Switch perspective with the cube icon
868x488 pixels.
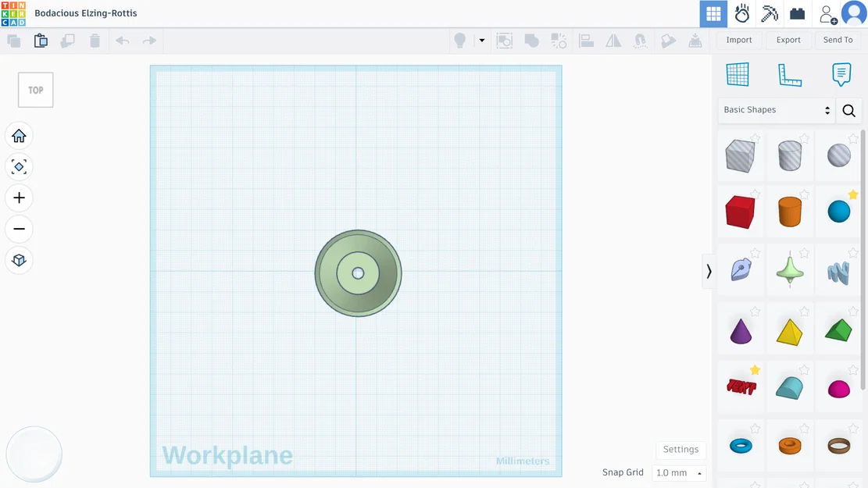(19, 259)
